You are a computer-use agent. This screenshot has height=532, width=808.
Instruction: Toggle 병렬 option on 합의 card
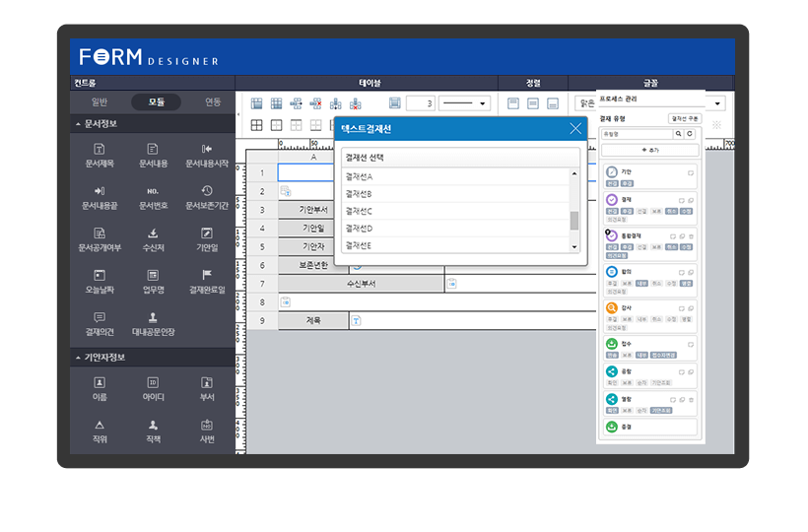coord(686,284)
